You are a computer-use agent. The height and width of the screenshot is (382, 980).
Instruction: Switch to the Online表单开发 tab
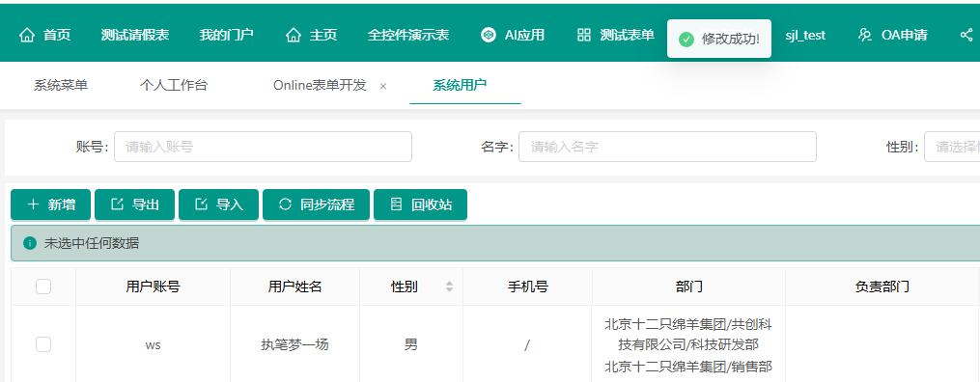pos(320,86)
